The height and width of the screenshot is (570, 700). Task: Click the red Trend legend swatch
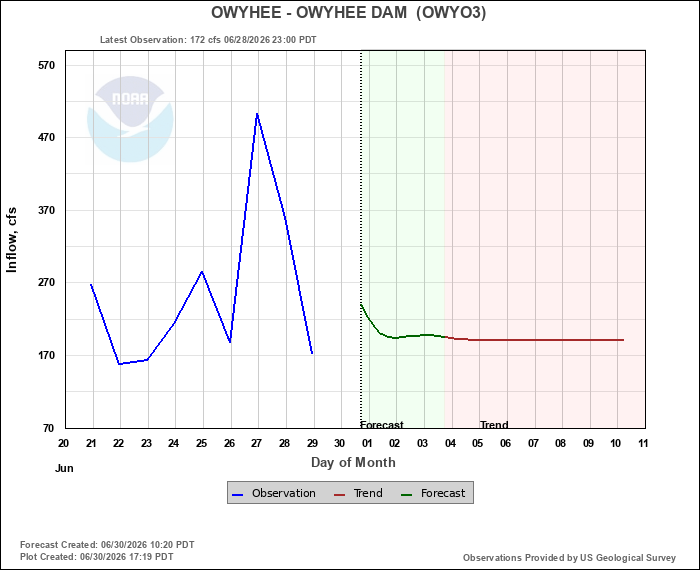click(x=340, y=494)
